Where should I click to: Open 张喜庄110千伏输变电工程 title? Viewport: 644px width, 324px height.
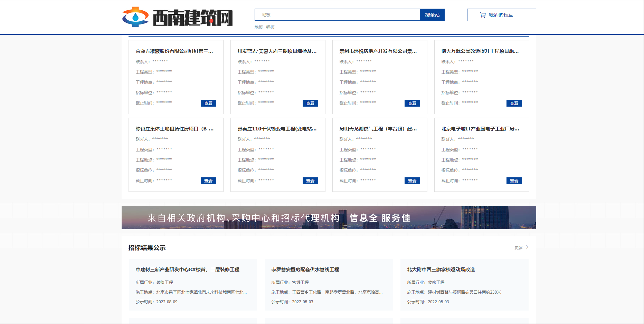(277, 129)
